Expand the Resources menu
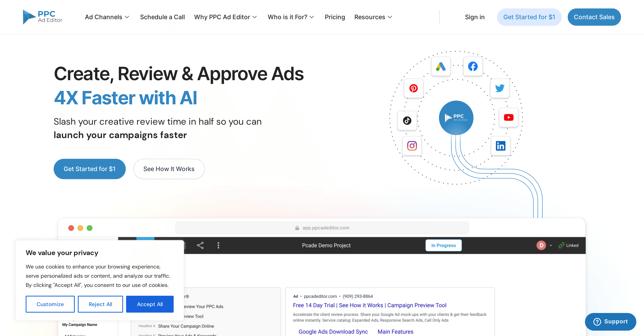The width and height of the screenshot is (644, 336). [373, 17]
